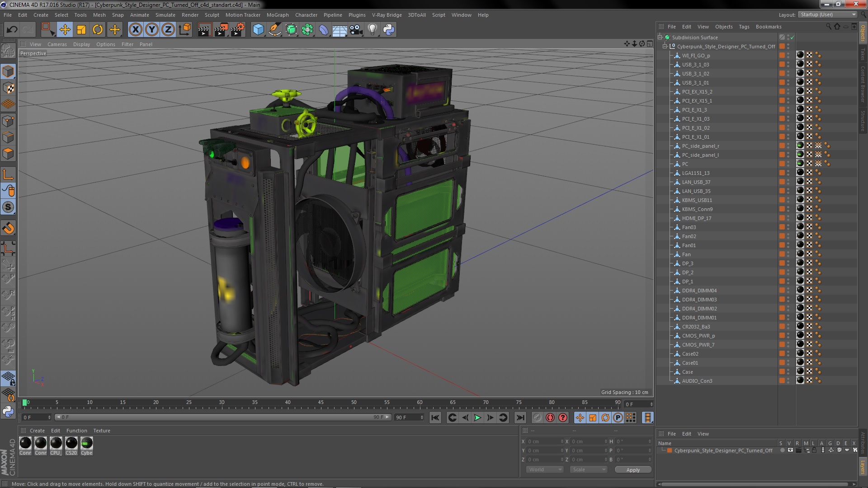Click the Apply button

tap(632, 470)
